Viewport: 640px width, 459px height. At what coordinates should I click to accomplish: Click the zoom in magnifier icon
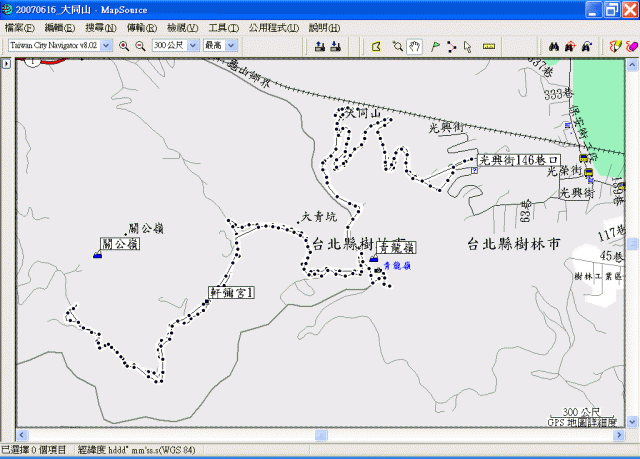pyautogui.click(x=124, y=46)
